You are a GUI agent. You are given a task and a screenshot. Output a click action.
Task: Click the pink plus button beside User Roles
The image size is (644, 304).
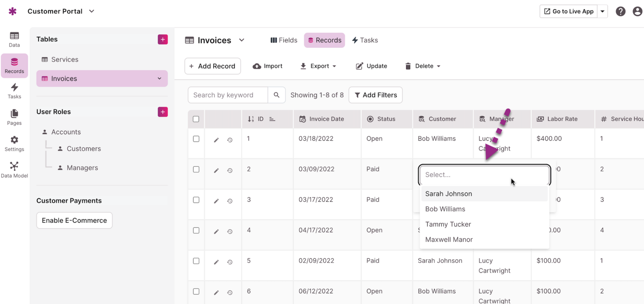(x=163, y=112)
